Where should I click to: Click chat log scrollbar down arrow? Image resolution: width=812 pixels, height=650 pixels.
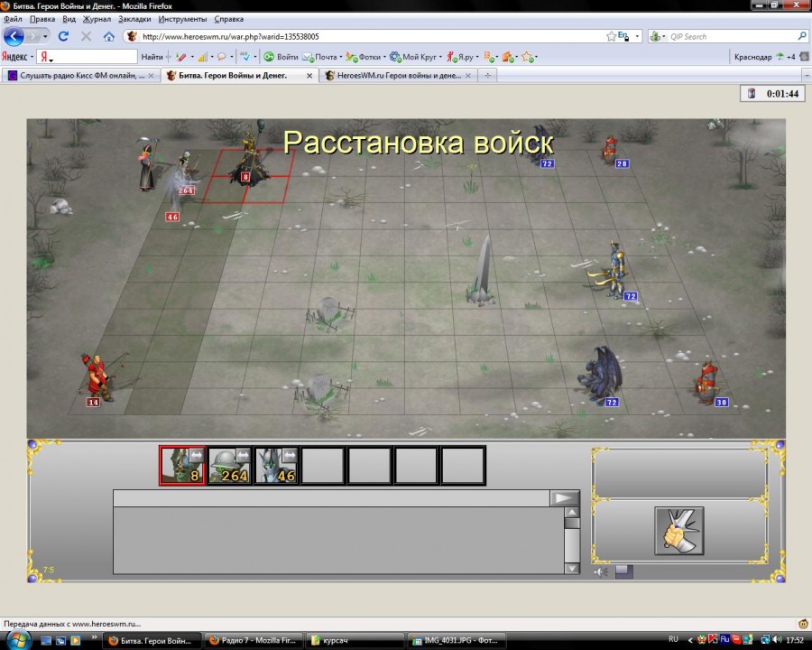coord(572,568)
